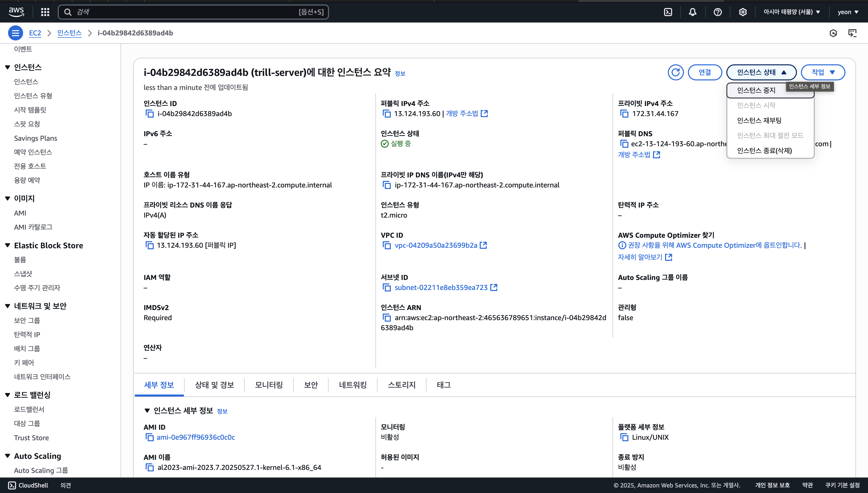Open the 작업 actions dropdown
Image resolution: width=868 pixels, height=493 pixels.
[823, 72]
